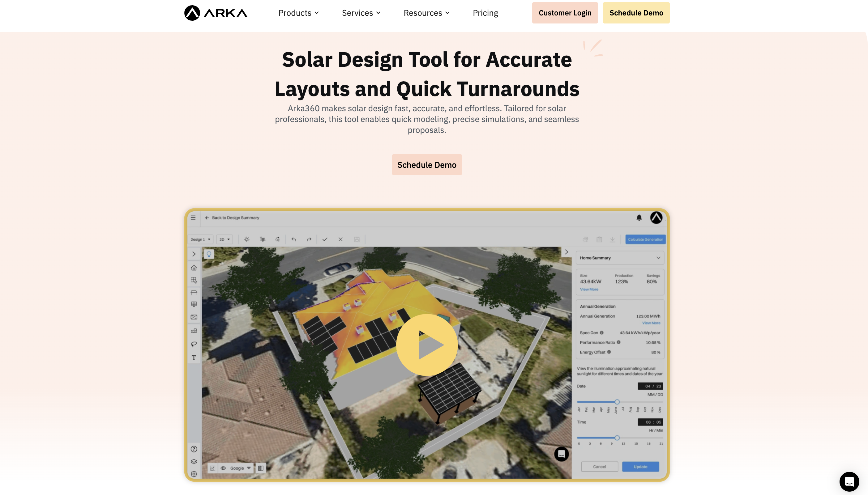This screenshot has width=868, height=495.
Task: Click the Customer Login button
Action: [565, 13]
